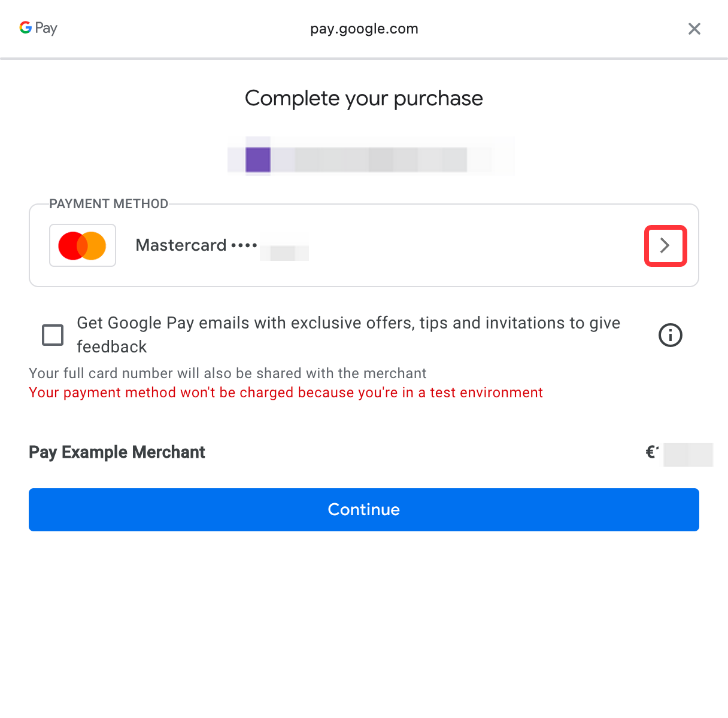This screenshot has height=718, width=728.
Task: Click the 'Complete your purchase' heading
Action: pyautogui.click(x=364, y=98)
